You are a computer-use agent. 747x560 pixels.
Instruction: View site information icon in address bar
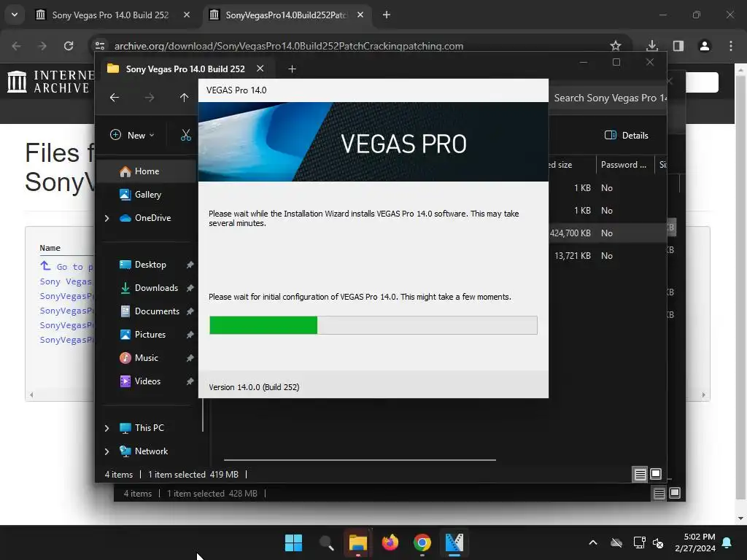click(100, 46)
